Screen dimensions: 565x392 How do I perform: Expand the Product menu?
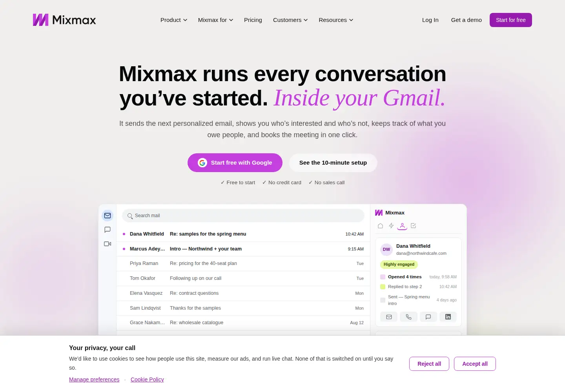pos(174,20)
